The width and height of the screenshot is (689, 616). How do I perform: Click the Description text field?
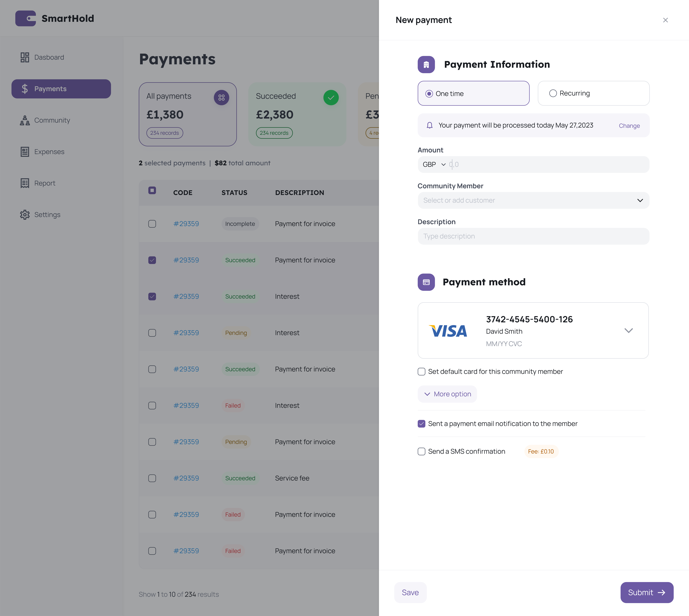pos(533,236)
